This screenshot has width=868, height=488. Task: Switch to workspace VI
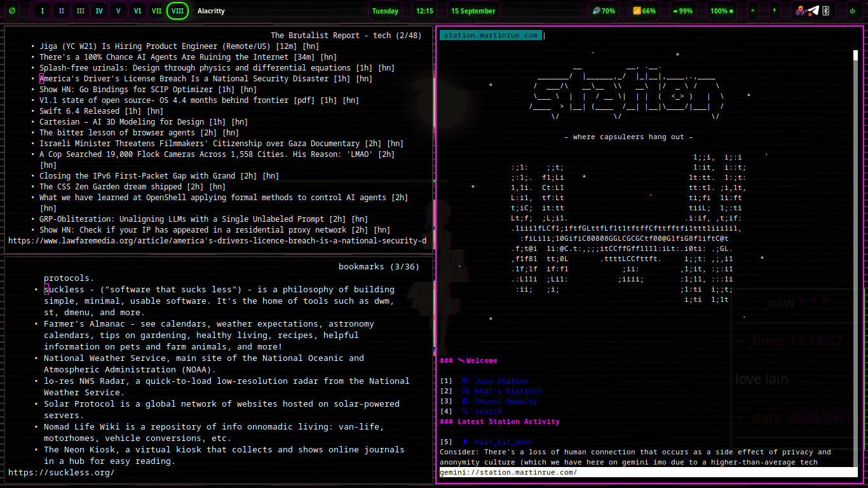click(x=137, y=11)
